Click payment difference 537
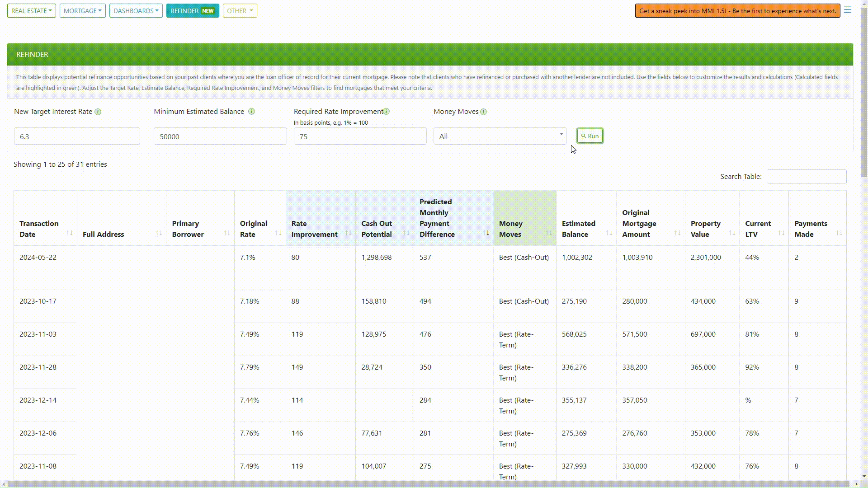 tap(425, 258)
